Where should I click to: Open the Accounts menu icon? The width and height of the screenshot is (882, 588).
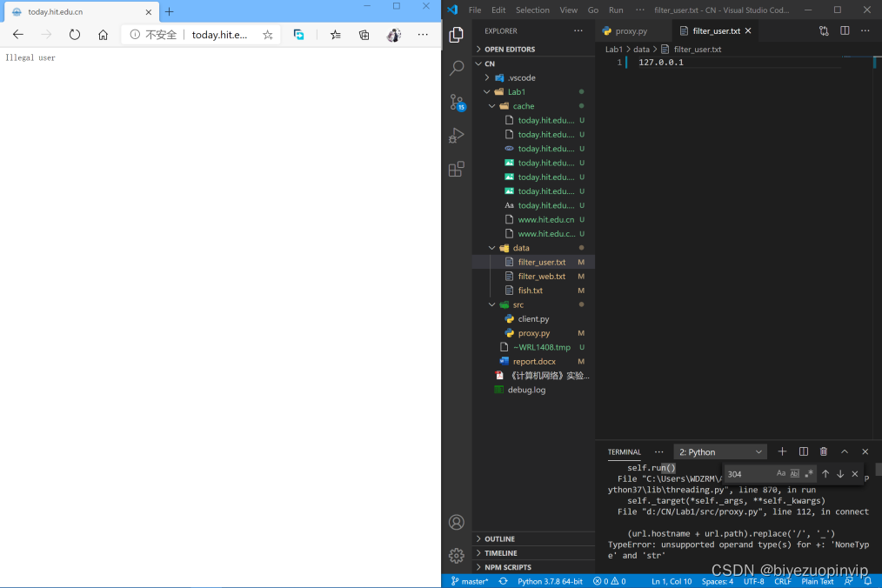(x=456, y=522)
